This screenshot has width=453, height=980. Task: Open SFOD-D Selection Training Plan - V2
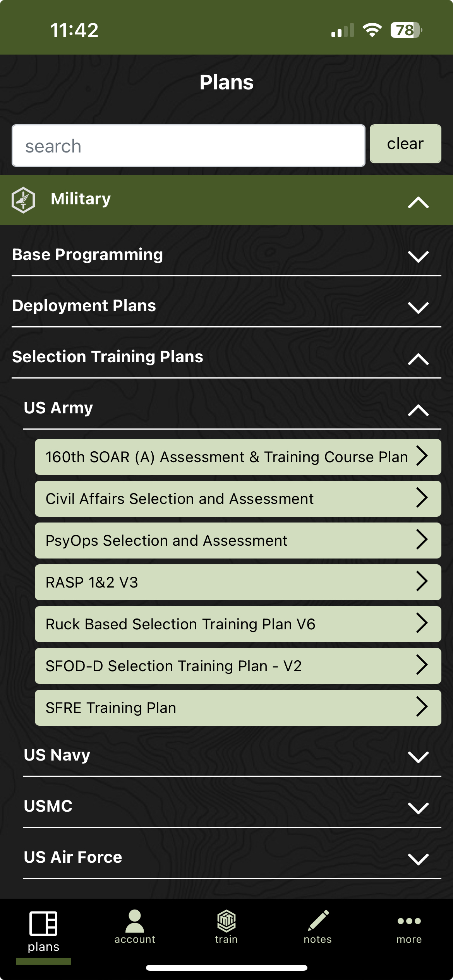click(238, 666)
